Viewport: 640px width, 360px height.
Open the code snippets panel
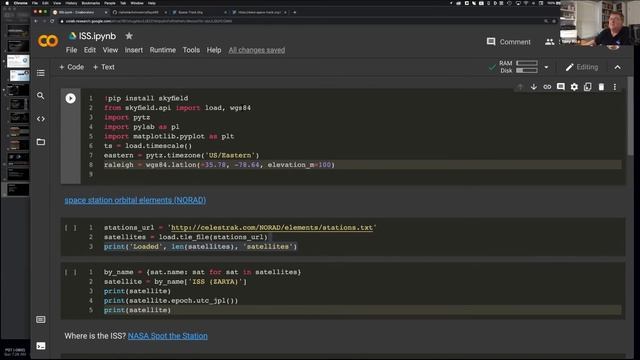(x=40, y=119)
